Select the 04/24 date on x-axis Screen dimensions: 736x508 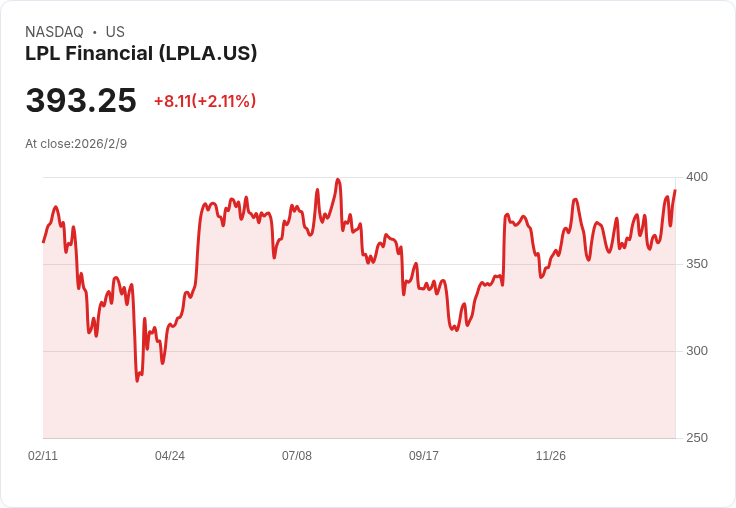[x=170, y=455]
